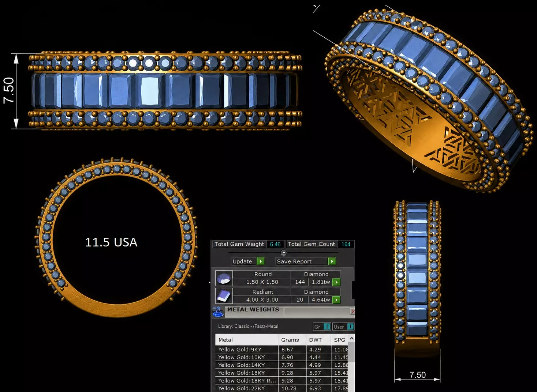Click the green arrow next to Update
The width and height of the screenshot is (537, 392).
[261, 261]
